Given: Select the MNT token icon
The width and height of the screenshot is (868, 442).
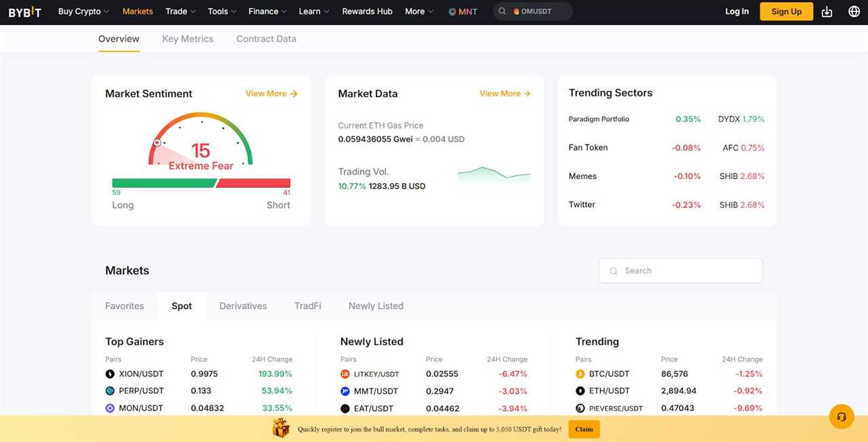Looking at the screenshot, I should (x=451, y=11).
